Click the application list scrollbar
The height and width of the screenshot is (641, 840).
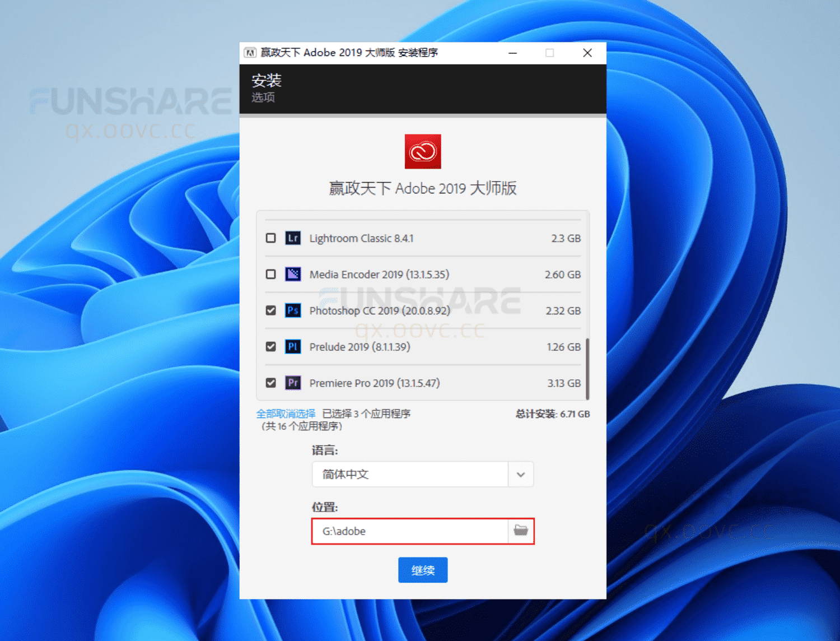point(587,369)
